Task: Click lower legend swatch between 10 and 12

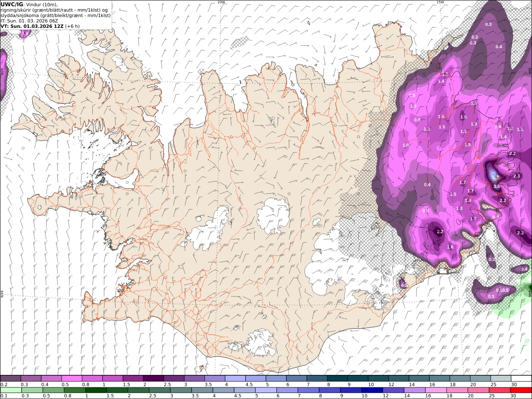Action: tap(372, 390)
